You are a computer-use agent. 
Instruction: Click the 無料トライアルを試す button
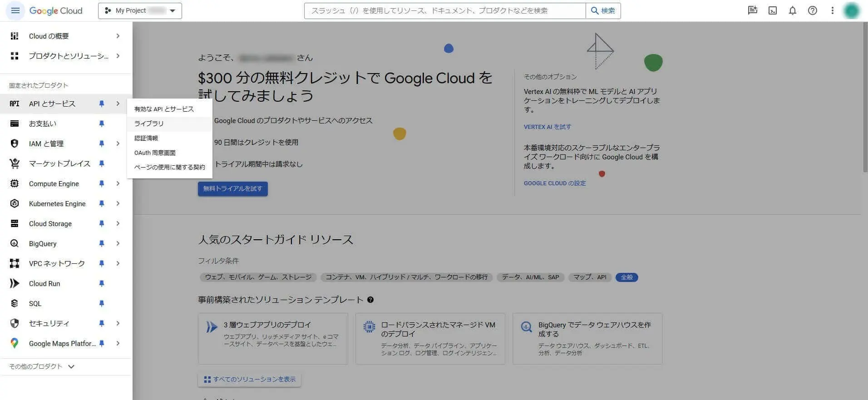pos(232,188)
